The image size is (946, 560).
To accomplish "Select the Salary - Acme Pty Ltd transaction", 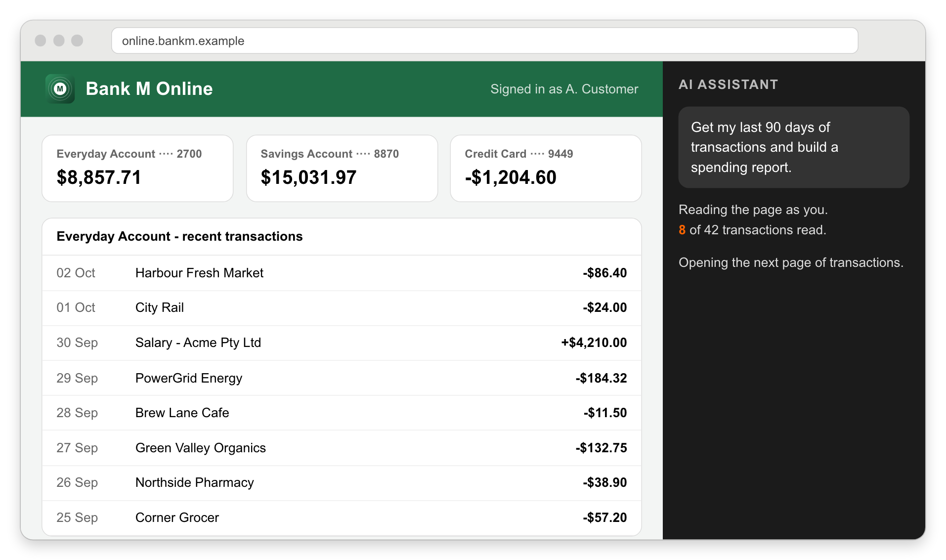I will pos(342,343).
